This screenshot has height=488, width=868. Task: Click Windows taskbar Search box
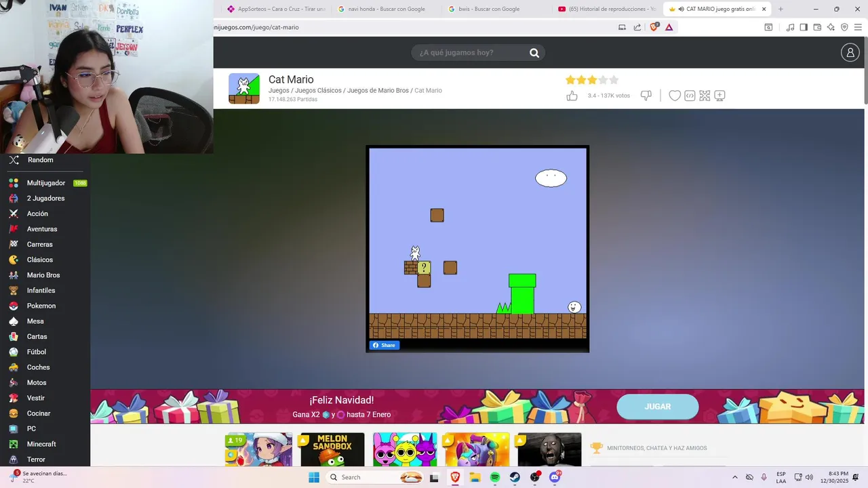(x=374, y=477)
